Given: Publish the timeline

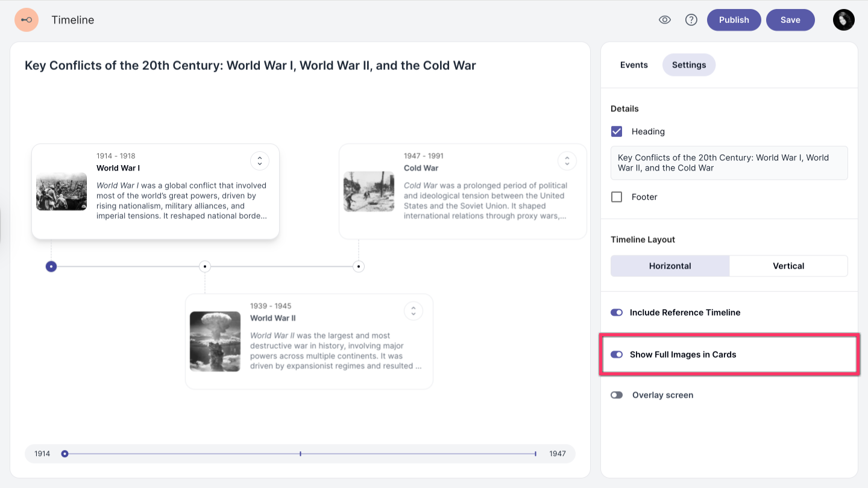Looking at the screenshot, I should click(x=734, y=20).
